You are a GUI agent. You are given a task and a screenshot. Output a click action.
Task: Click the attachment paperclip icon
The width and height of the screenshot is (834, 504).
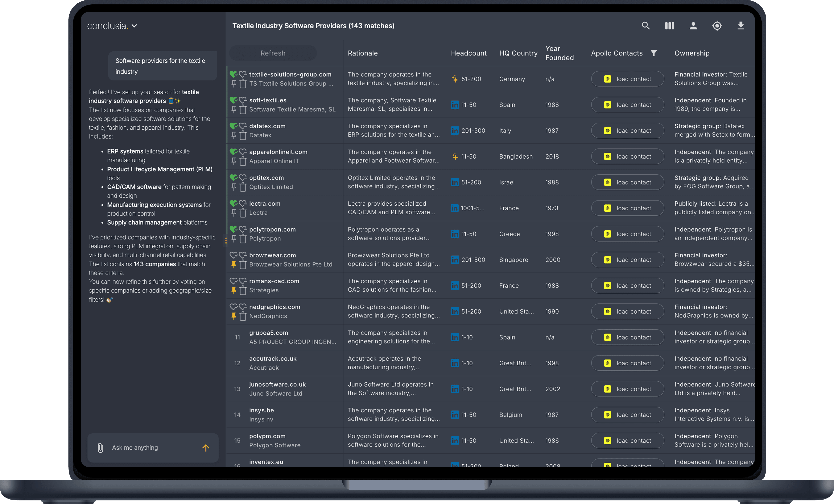pos(100,448)
